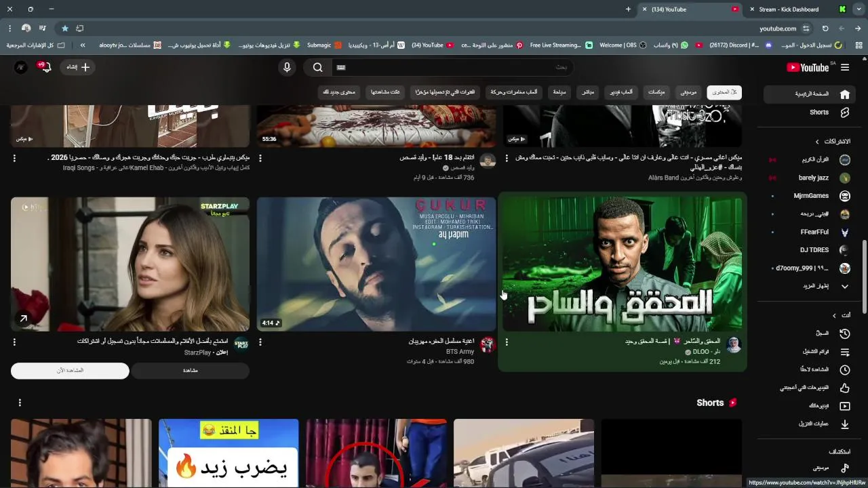868x488 pixels.
Task: Open the MjrmGames subscription
Action: [x=810, y=196]
